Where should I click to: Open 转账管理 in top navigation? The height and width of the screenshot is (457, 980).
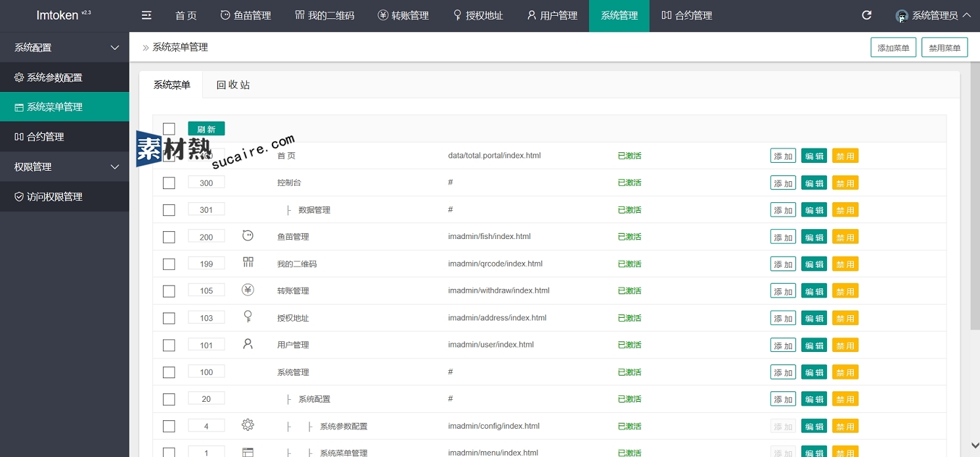(403, 16)
